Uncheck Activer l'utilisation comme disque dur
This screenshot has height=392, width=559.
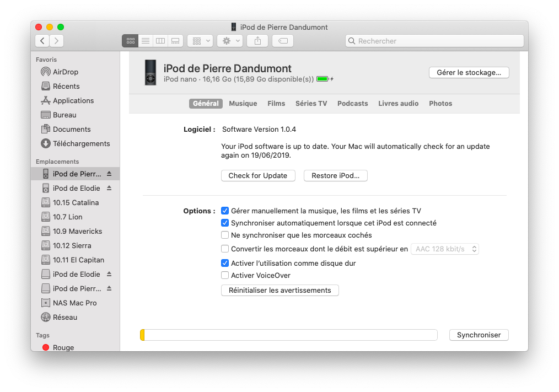[224, 263]
